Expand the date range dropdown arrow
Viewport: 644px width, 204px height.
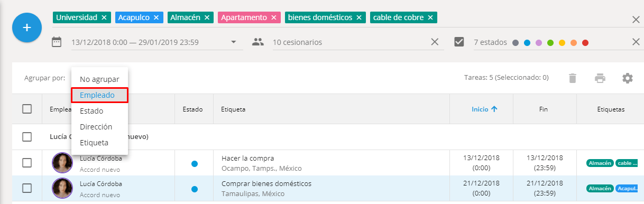[234, 42]
